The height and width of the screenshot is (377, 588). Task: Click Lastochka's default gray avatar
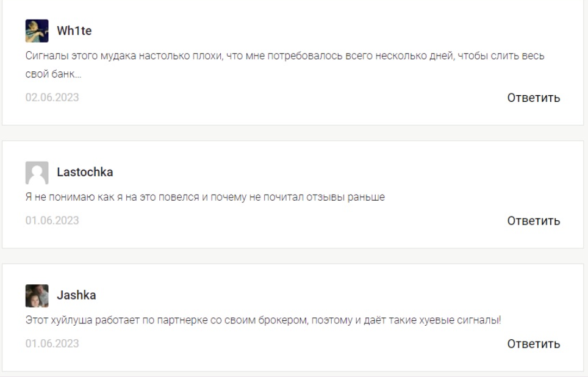pyautogui.click(x=37, y=173)
